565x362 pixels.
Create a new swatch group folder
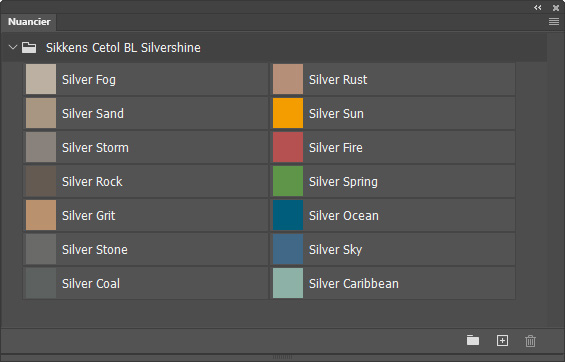click(x=473, y=340)
